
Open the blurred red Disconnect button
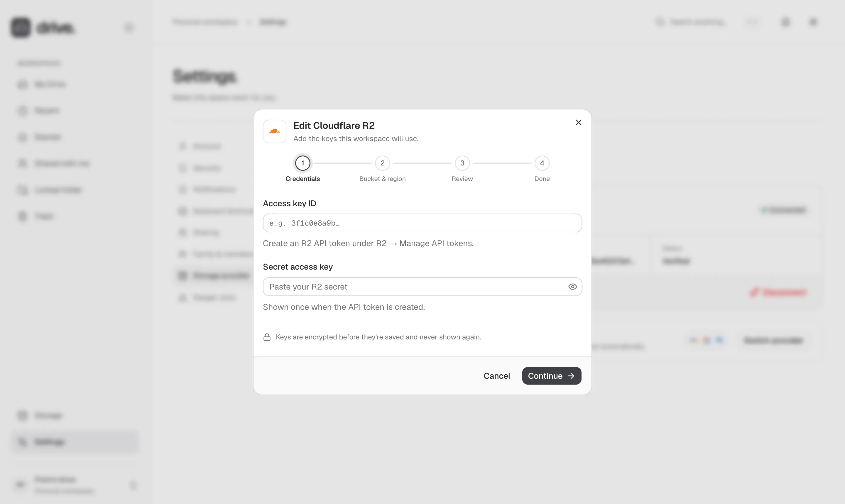[778, 292]
